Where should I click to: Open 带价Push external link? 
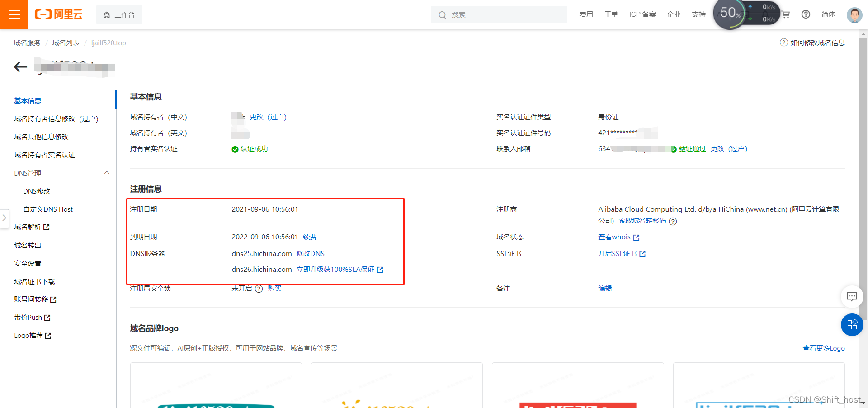32,318
